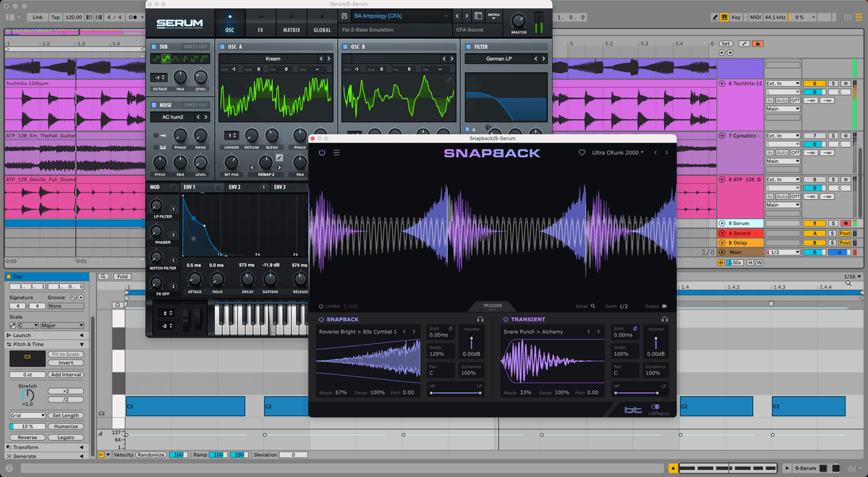Viewport: 868px width, 477px height.
Task: Toggle the SUB oscillator enable switch
Action: pos(154,46)
